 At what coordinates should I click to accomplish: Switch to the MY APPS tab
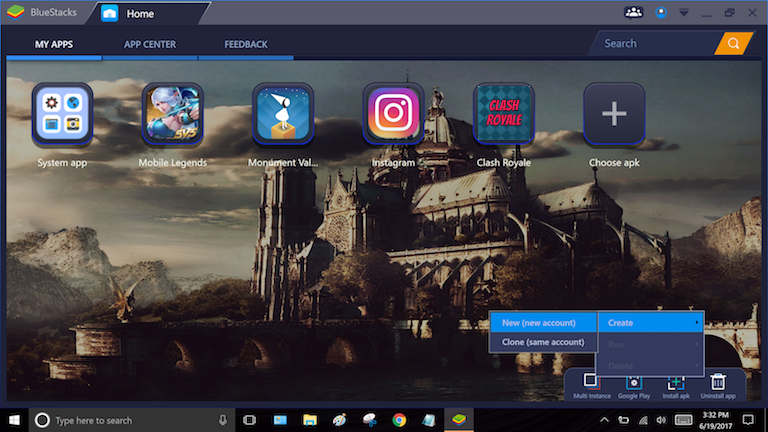tap(54, 44)
